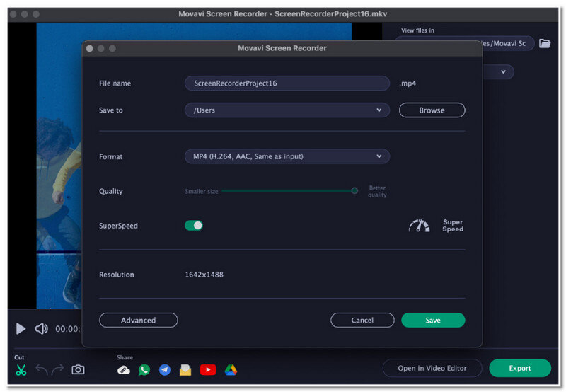Click the redo arrow
Screen dimensions: 566x392
(58, 369)
